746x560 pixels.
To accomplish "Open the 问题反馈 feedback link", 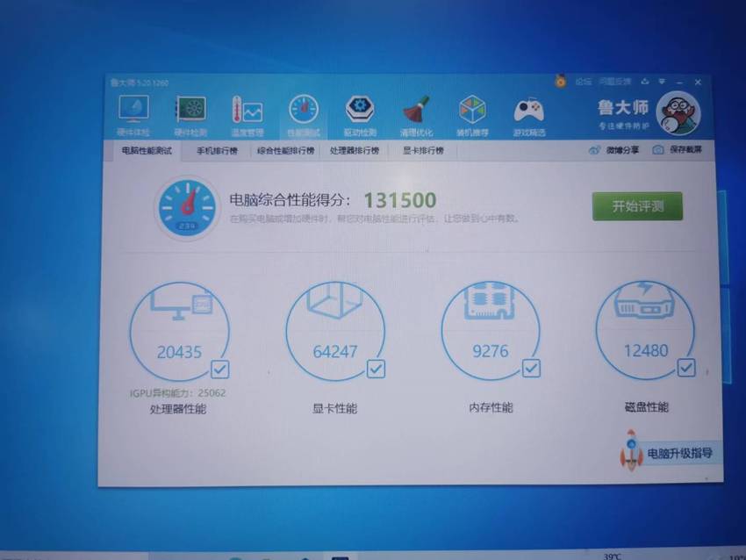I will [614, 82].
